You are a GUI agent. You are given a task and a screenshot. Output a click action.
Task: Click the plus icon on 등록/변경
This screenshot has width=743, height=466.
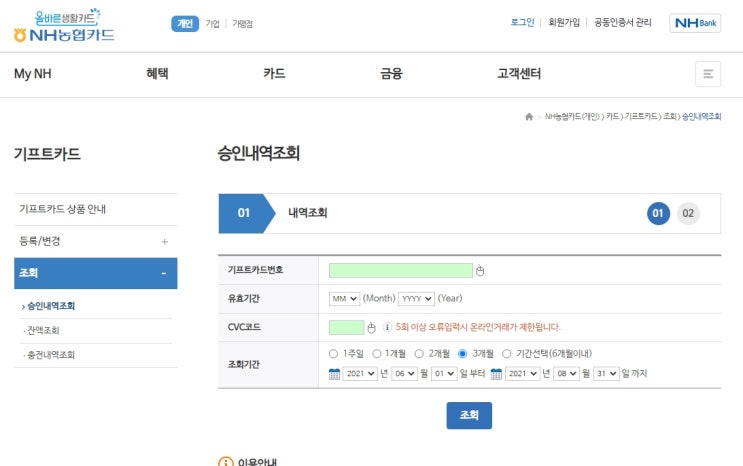pyautogui.click(x=164, y=242)
